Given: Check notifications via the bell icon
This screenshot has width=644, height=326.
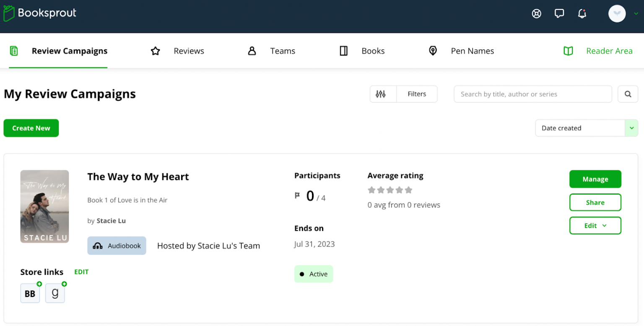Looking at the screenshot, I should [582, 13].
